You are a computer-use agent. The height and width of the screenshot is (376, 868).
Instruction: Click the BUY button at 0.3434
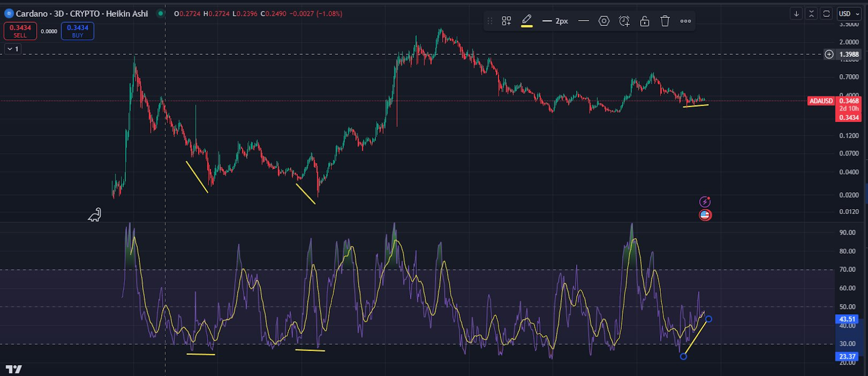(x=78, y=31)
